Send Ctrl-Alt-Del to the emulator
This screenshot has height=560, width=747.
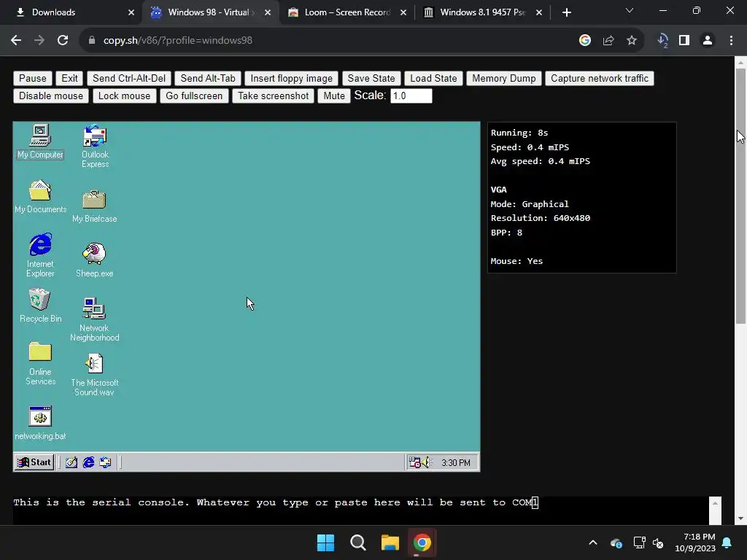click(129, 79)
